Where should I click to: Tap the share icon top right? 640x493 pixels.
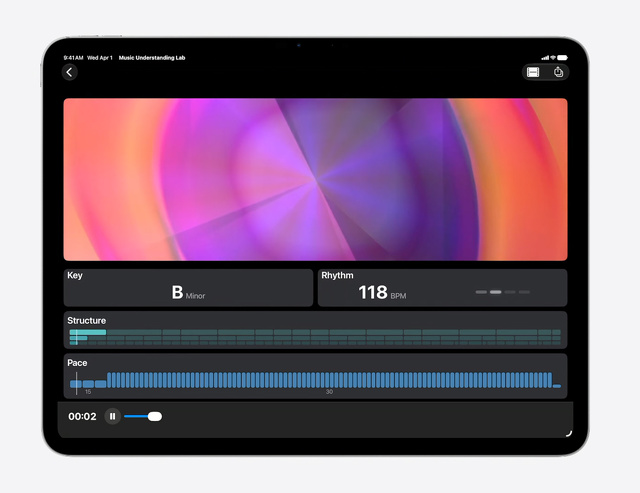pyautogui.click(x=558, y=72)
